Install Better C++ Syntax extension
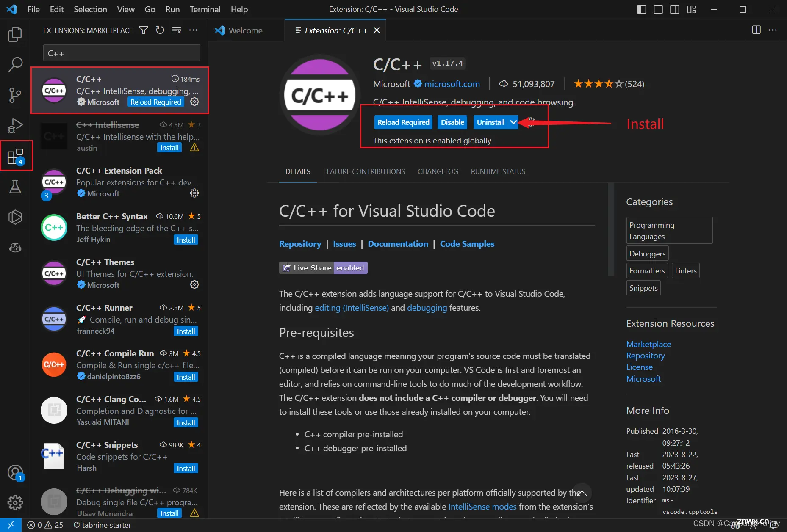Screen dimensions: 787x532 tap(186, 240)
